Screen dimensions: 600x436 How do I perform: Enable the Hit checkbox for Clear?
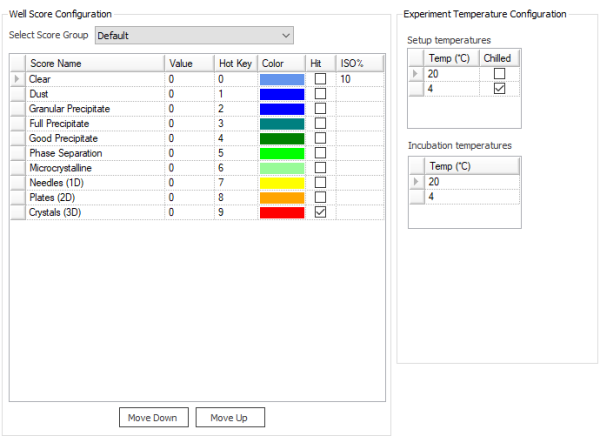[321, 79]
